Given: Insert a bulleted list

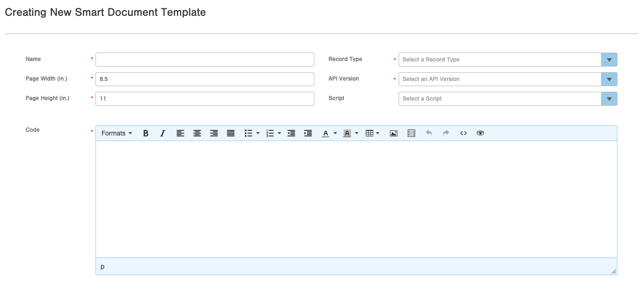Looking at the screenshot, I should click(248, 133).
